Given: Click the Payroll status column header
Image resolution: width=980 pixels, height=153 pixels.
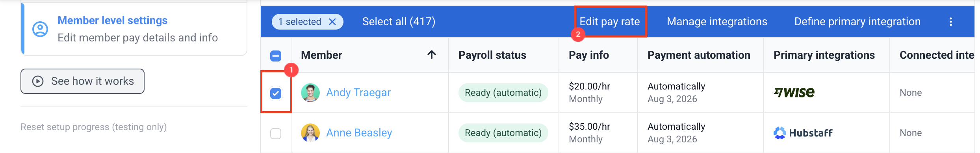Looking at the screenshot, I should (x=492, y=55).
